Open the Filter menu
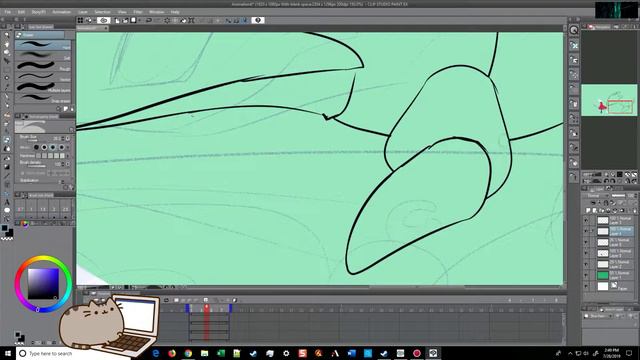The image size is (640, 360). pyautogui.click(x=138, y=12)
